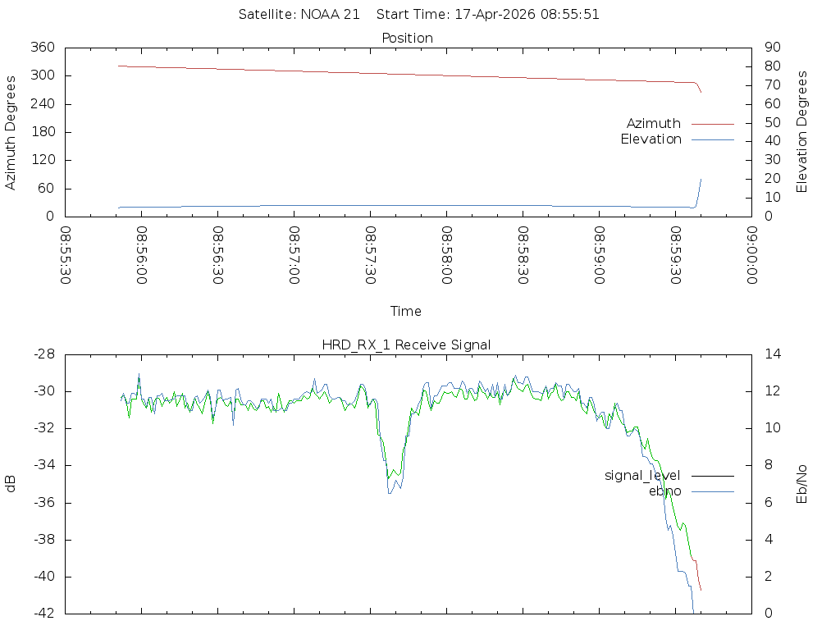Click the 09:00:00 time tick label

pos(751,256)
